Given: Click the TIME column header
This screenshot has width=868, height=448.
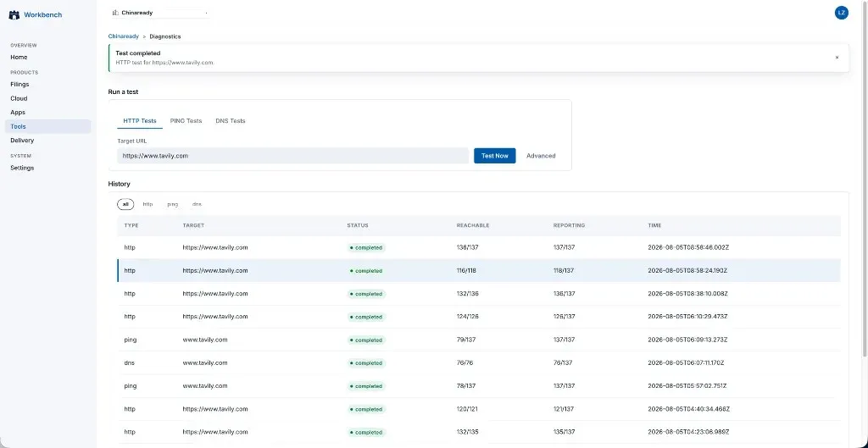Looking at the screenshot, I should (x=654, y=225).
